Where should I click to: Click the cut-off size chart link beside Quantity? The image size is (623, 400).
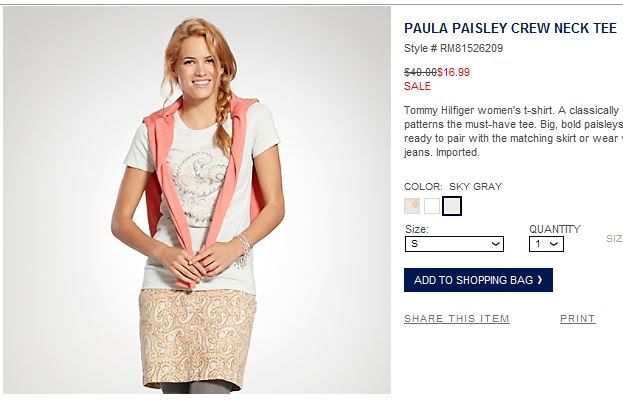pyautogui.click(x=614, y=239)
